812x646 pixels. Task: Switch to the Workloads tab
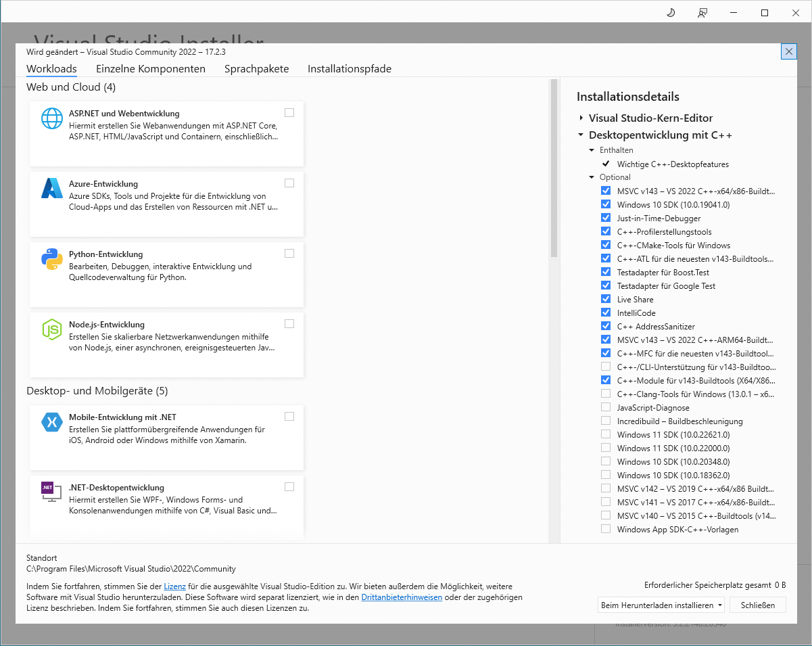point(51,69)
